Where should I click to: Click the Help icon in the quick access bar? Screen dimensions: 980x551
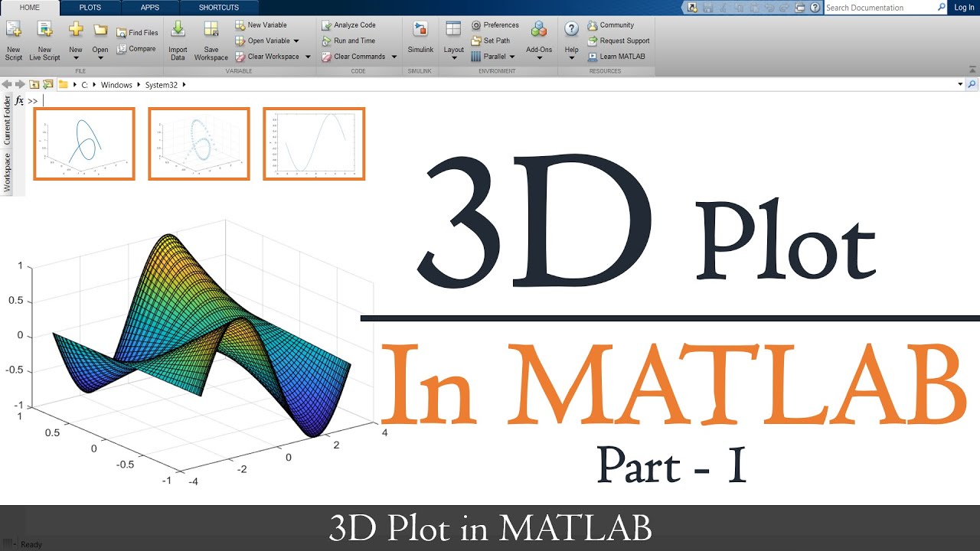[x=815, y=8]
